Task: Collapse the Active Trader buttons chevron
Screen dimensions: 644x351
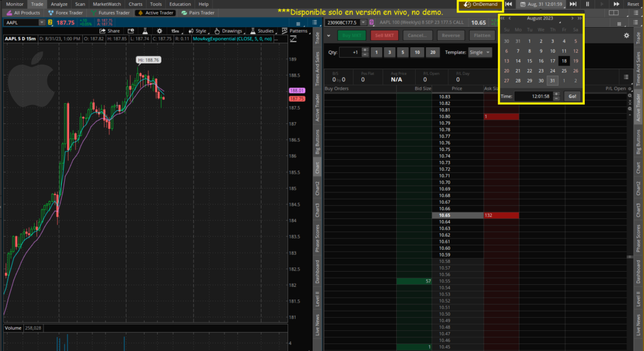Action: coord(328,36)
